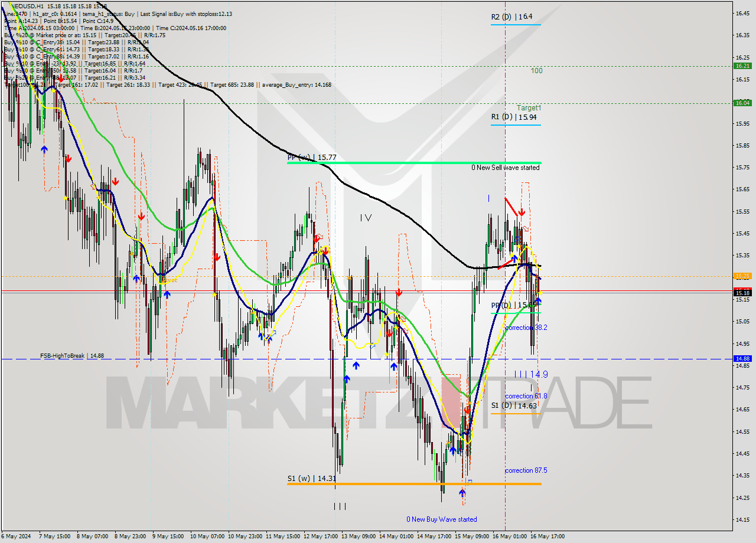Select the '0 New Buy Wave started' annotation
This screenshot has height=543, width=756.
pyautogui.click(x=441, y=519)
